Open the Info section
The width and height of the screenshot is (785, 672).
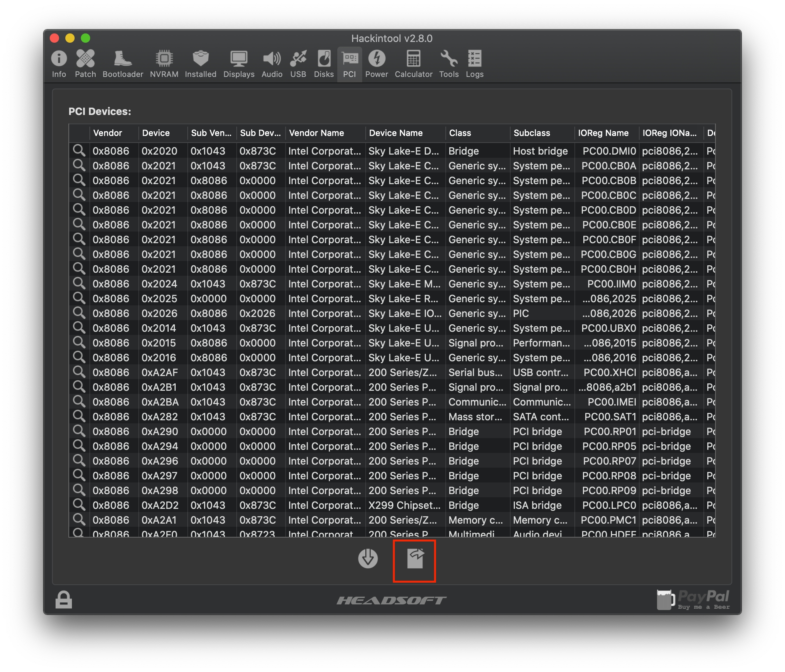point(59,64)
